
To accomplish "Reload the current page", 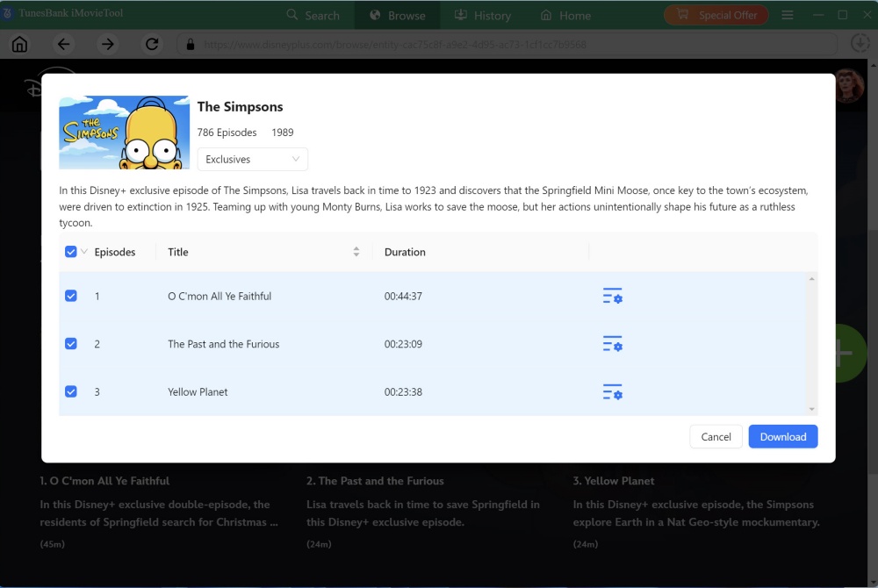I will (152, 45).
